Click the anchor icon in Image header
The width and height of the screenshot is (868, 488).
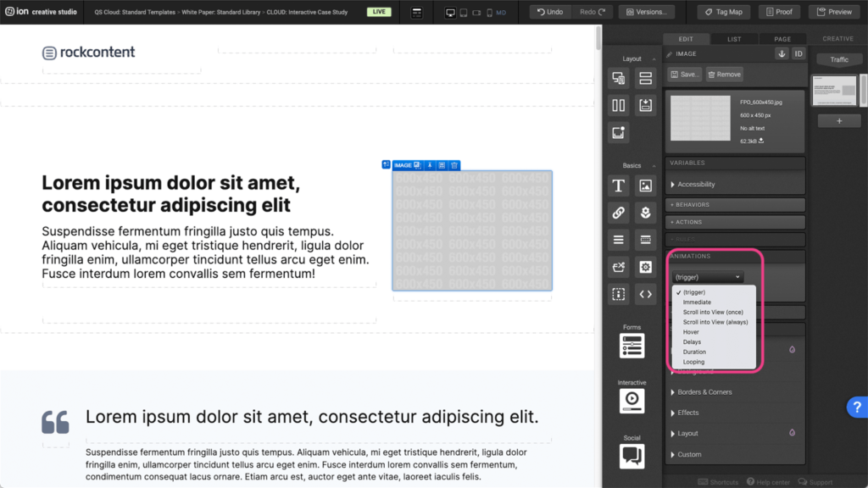click(782, 53)
